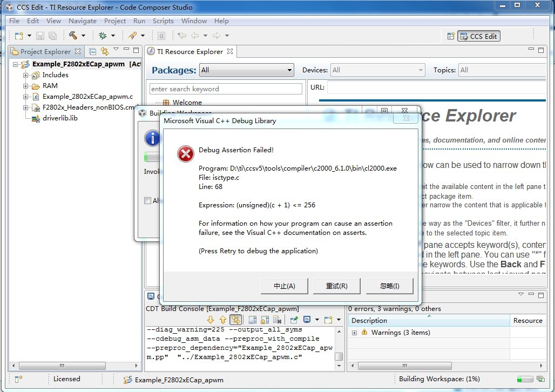Open the Search flashlight dropdown arrow
555x392 pixels.
point(143,36)
